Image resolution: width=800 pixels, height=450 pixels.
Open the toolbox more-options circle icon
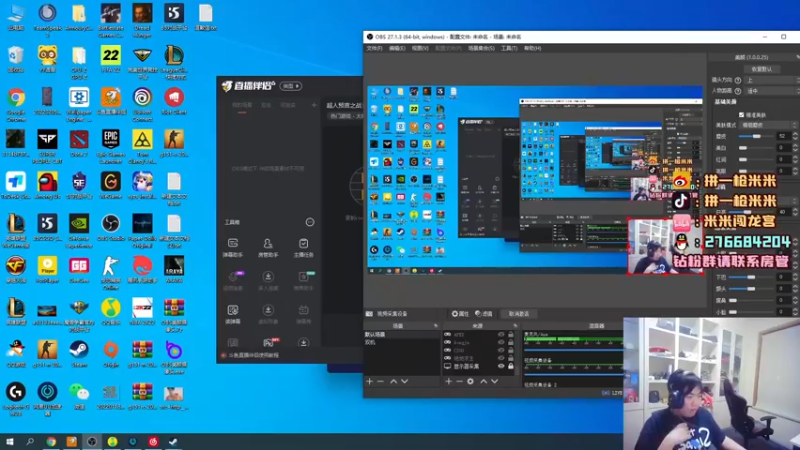(x=310, y=222)
